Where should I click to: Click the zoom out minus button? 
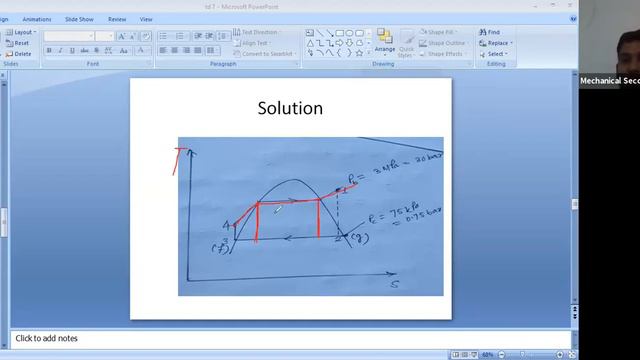(502, 355)
